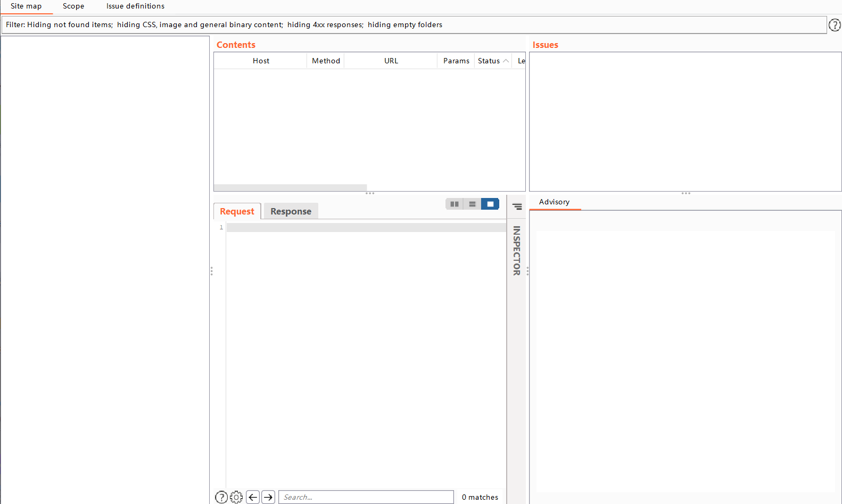Sort contents by Host column
The height and width of the screenshot is (504, 842).
tap(261, 61)
